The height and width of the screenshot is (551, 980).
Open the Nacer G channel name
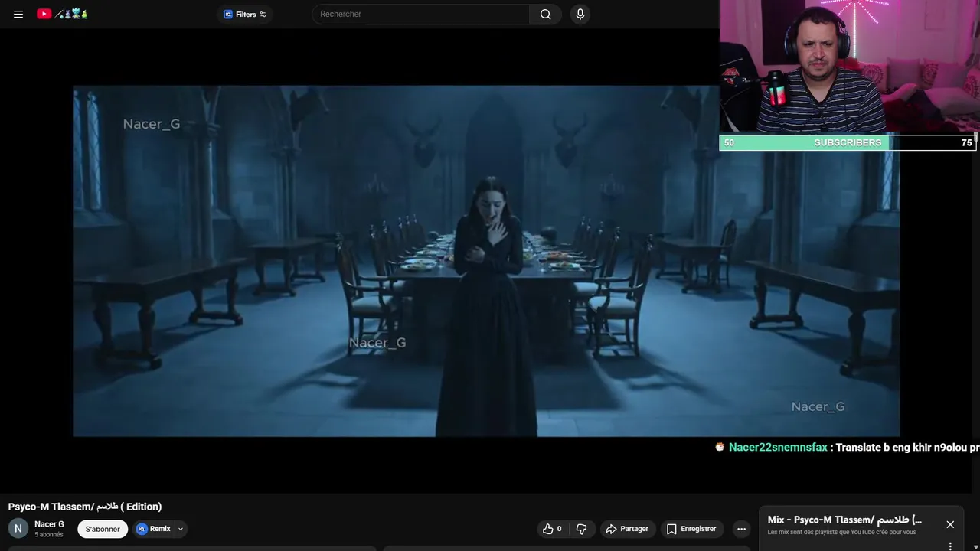[49, 524]
